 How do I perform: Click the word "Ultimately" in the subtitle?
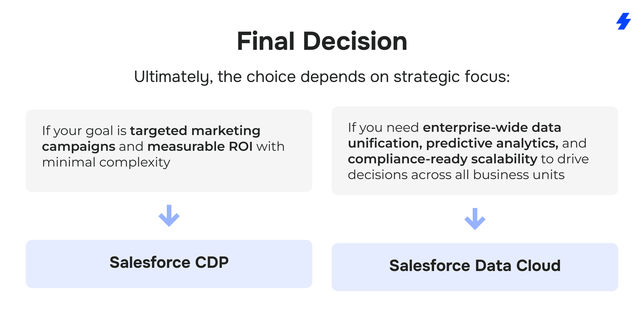[x=172, y=77]
